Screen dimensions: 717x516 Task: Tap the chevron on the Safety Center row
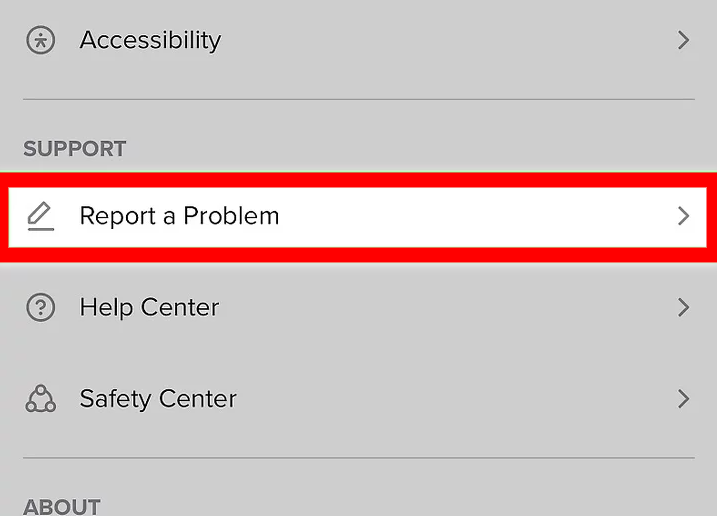tap(684, 399)
